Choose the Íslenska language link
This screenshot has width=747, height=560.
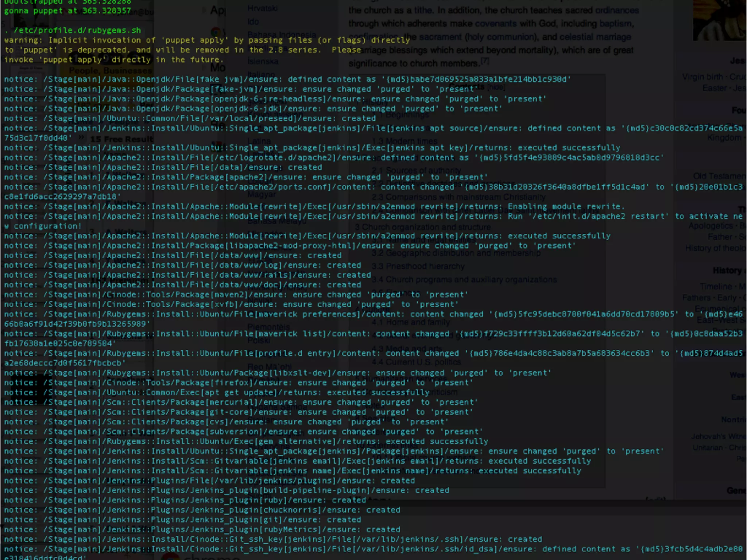click(263, 61)
